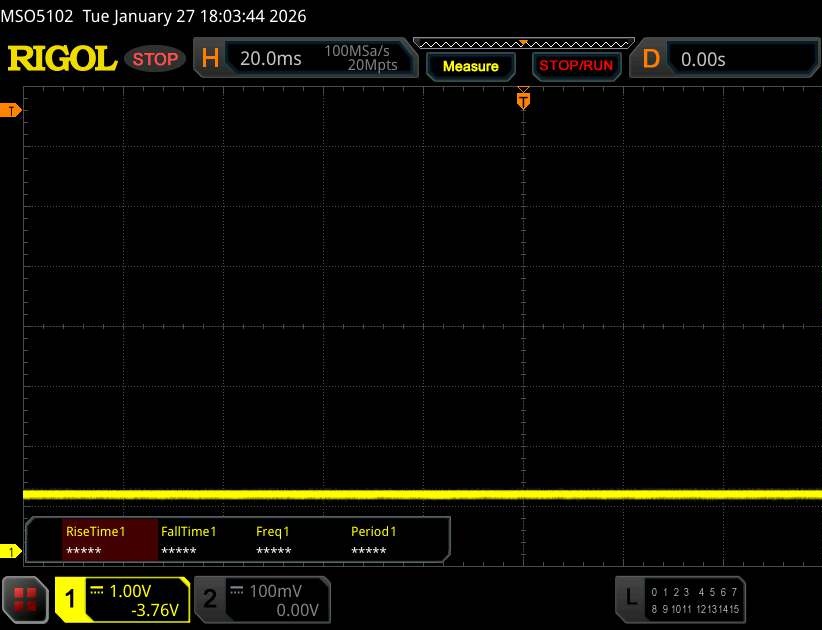
Task: Select the Freq1 measurement item
Action: 273,540
